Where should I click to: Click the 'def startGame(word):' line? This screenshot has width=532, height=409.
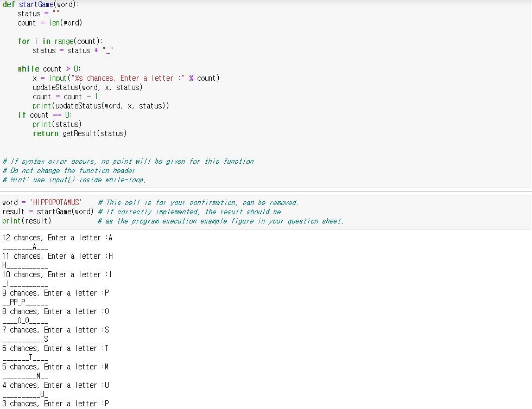click(41, 4)
